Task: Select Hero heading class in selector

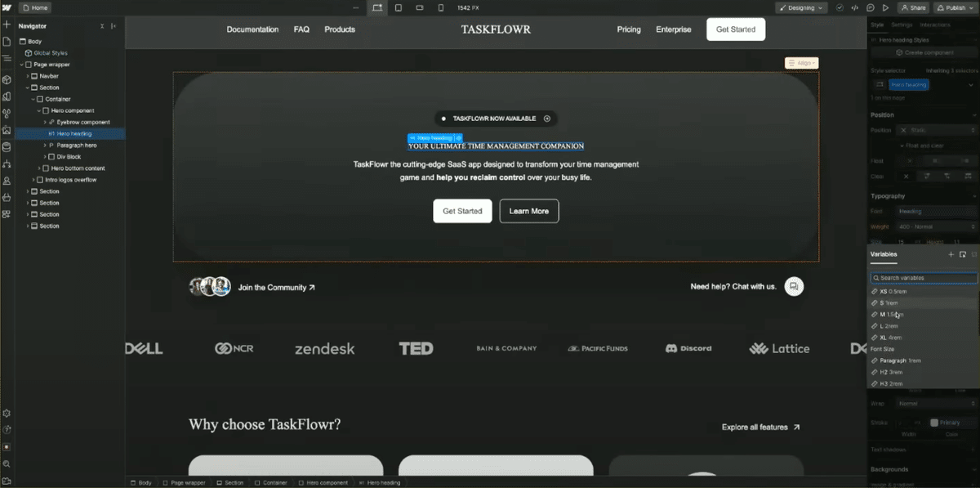Action: pyautogui.click(x=908, y=84)
